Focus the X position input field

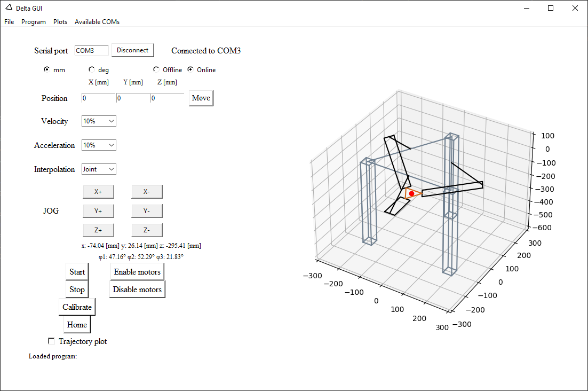[98, 98]
